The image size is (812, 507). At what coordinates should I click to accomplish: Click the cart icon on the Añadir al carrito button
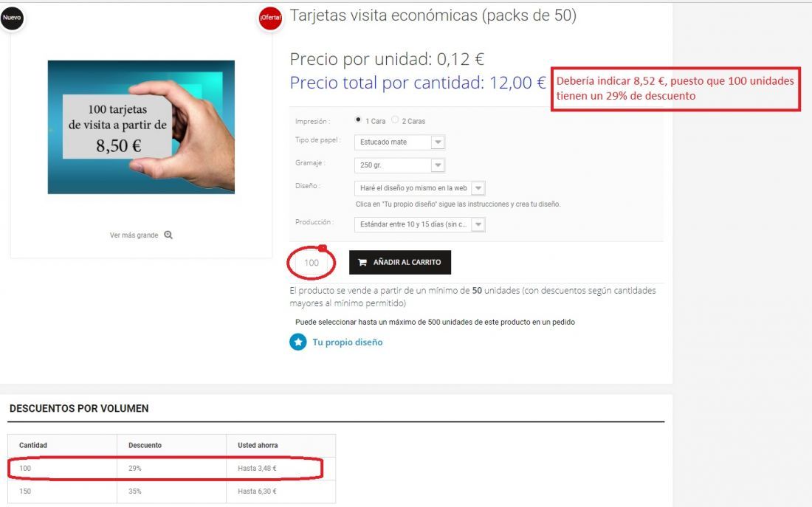click(362, 263)
